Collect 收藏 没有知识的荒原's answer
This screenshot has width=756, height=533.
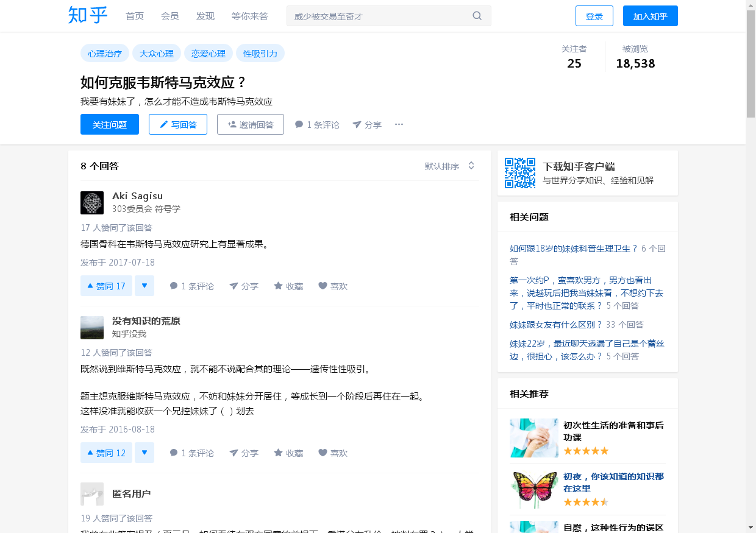tap(288, 453)
